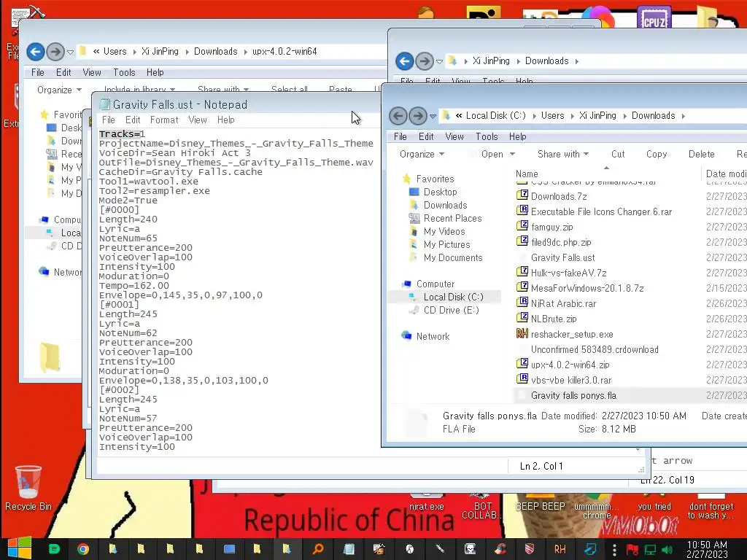Open Notepad Edit menu
This screenshot has height=560, width=747.
[x=133, y=120]
